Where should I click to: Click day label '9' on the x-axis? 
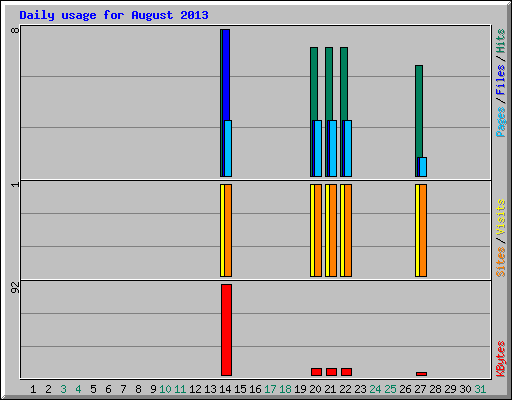click(x=153, y=389)
